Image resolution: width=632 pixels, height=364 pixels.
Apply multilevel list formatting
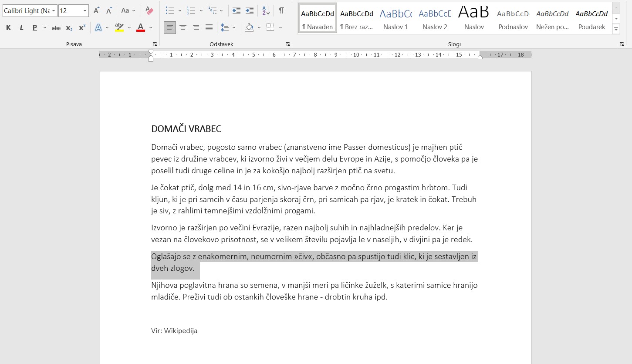point(212,10)
